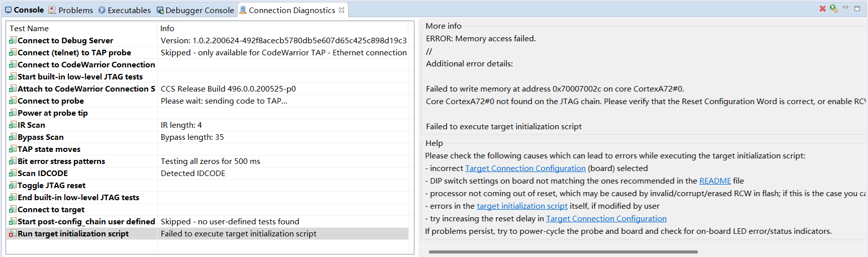Click the status icon beside Toggle JTAG reset

(x=13, y=186)
